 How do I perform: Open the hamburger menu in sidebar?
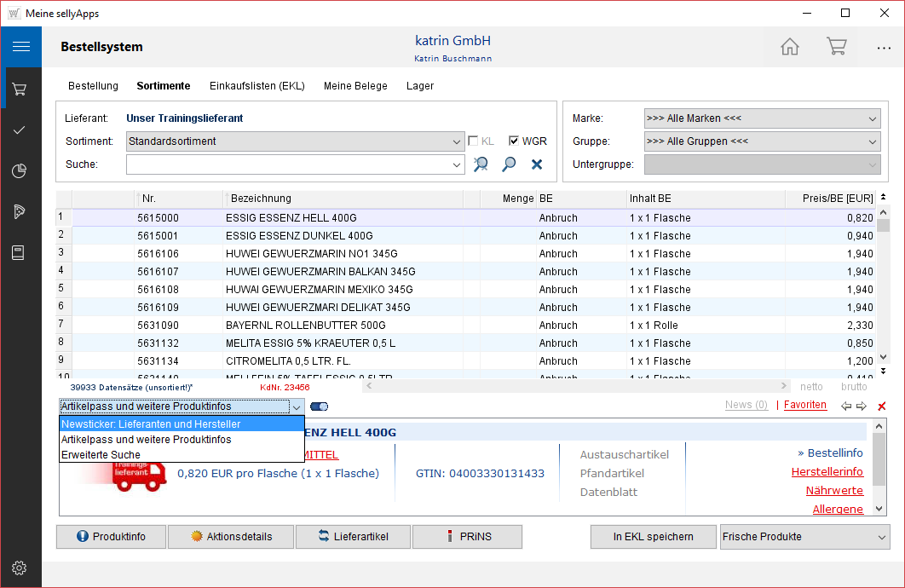(x=20, y=47)
